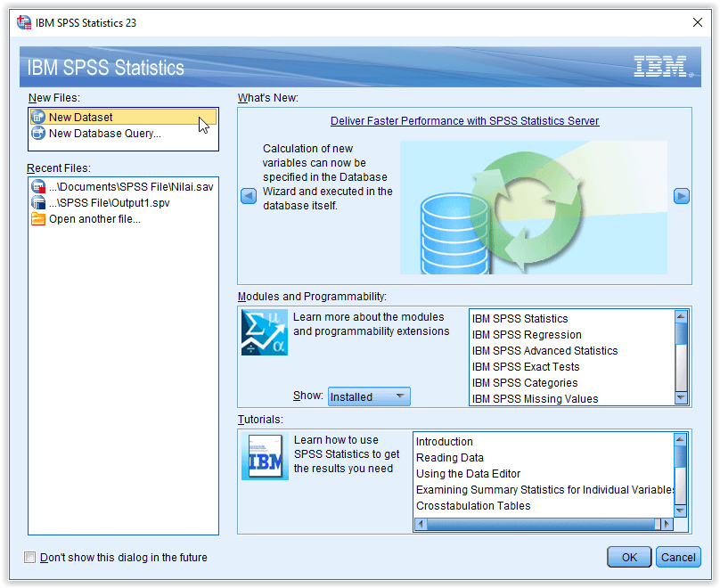720x588 pixels.
Task: Click the New Database Query icon
Action: click(38, 133)
